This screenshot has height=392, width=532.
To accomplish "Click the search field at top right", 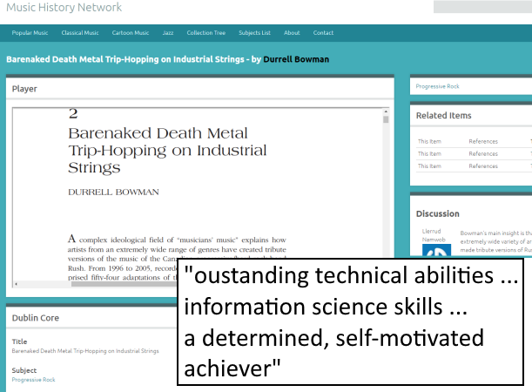I will pyautogui.click(x=482, y=7).
